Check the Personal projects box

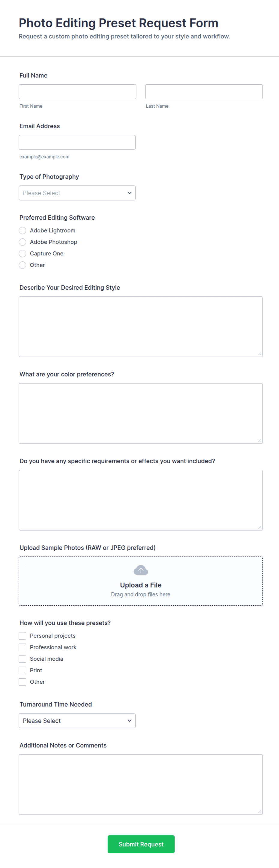22,635
